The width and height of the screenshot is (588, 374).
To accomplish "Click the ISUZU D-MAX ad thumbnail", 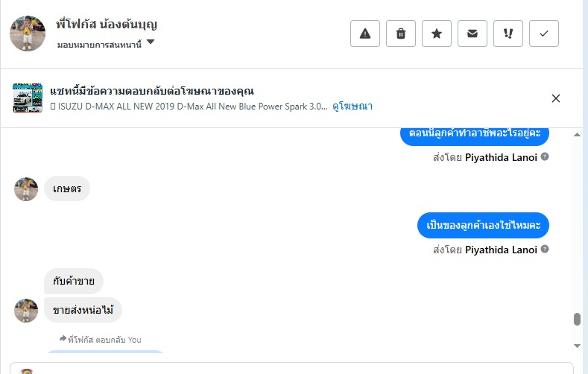I will click(28, 98).
